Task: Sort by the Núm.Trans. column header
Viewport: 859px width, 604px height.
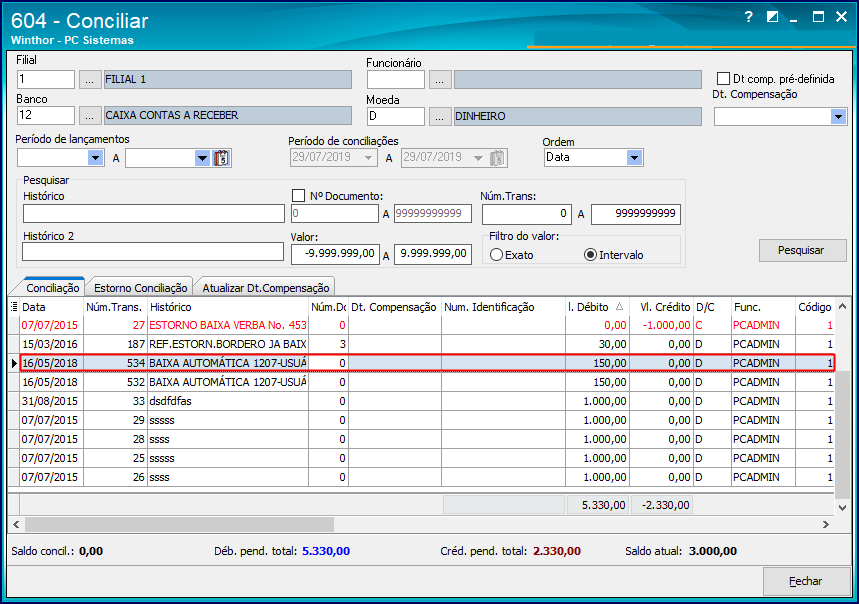Action: pyautogui.click(x=116, y=307)
